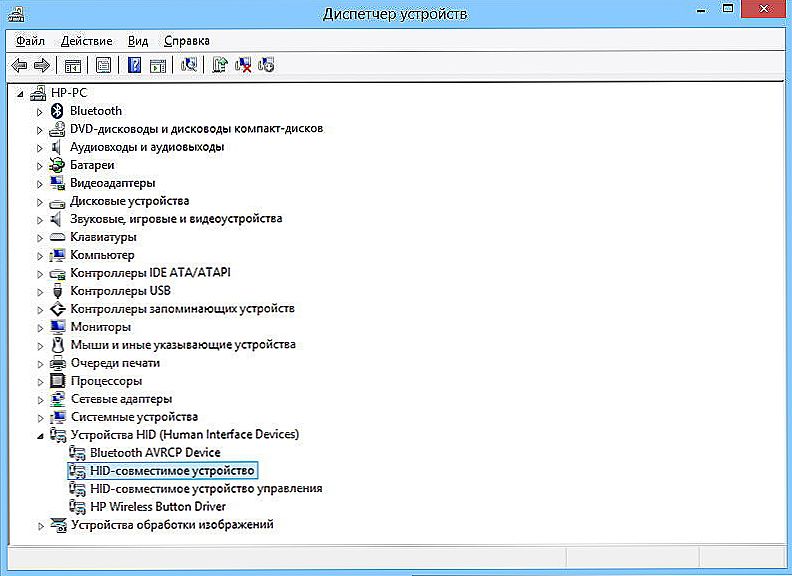Image resolution: width=792 pixels, height=576 pixels.
Task: Click the Device Manager title bar icon
Action: tap(16, 13)
